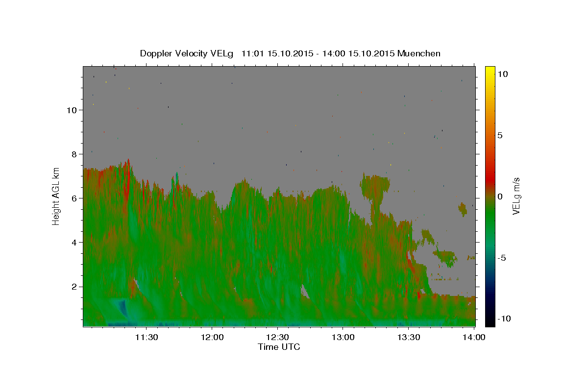
Task: Click the colorbar value 10 label
Action: click(x=502, y=73)
